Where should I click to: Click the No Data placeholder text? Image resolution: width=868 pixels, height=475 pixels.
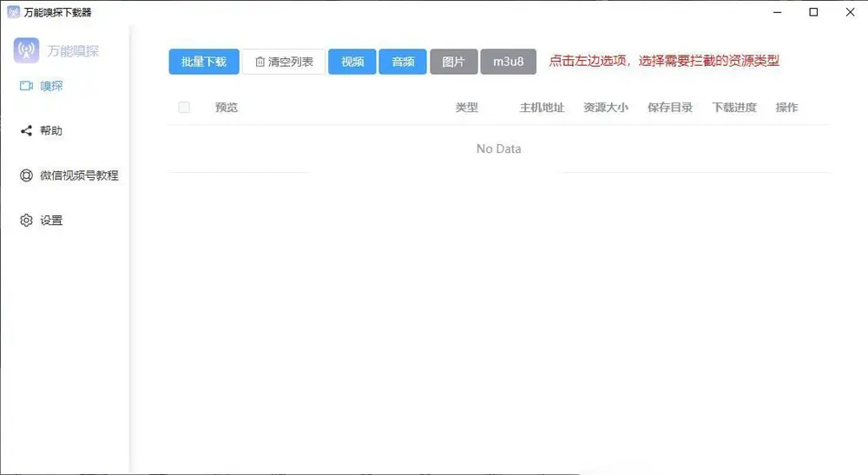pos(499,148)
